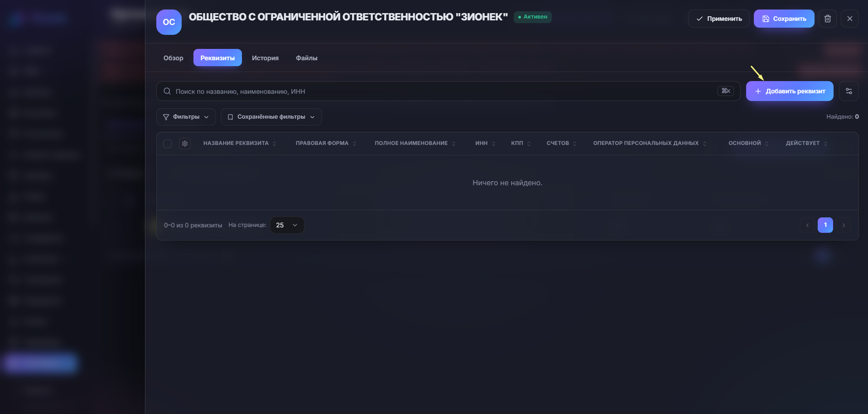Click the Сохранить button
Viewport: 868px width, 414px height.
pos(784,19)
